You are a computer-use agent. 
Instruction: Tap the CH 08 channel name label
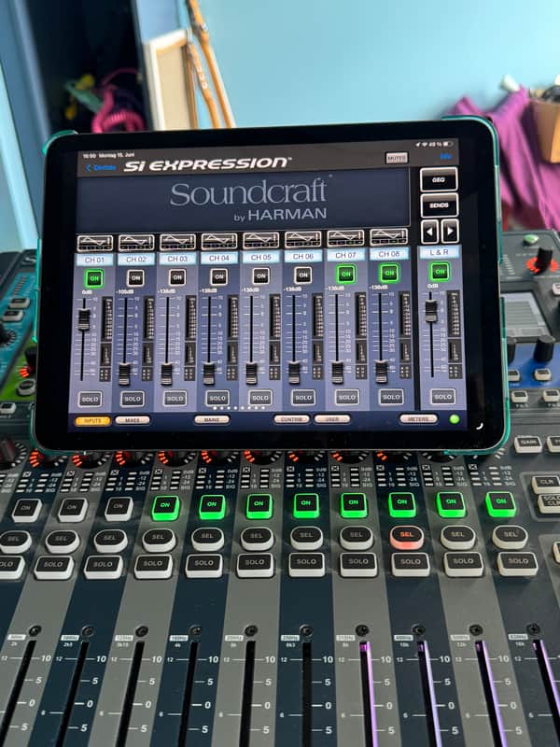[x=389, y=254]
